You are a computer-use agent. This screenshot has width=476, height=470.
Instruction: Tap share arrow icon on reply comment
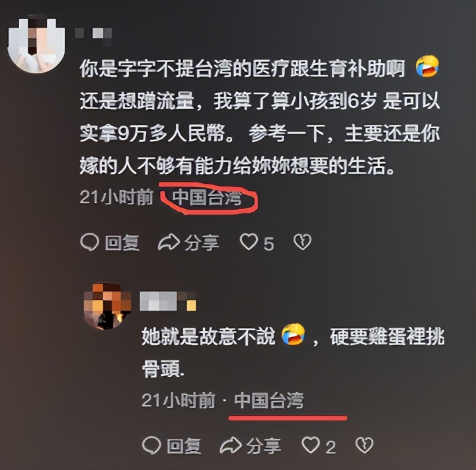[231, 446]
